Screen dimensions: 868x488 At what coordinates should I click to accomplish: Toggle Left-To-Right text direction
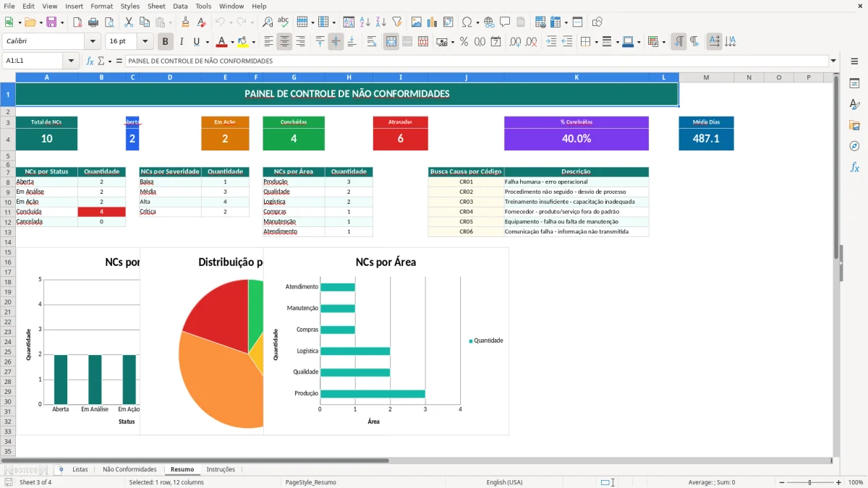click(x=678, y=42)
